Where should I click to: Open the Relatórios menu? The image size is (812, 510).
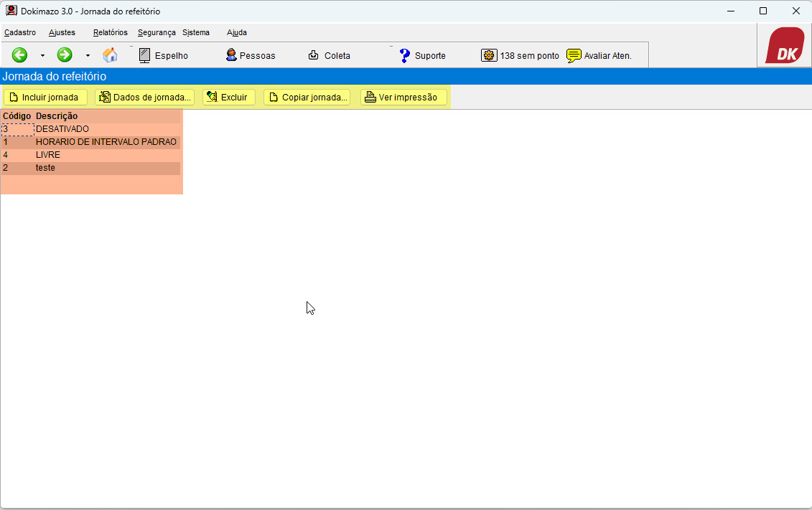point(110,32)
